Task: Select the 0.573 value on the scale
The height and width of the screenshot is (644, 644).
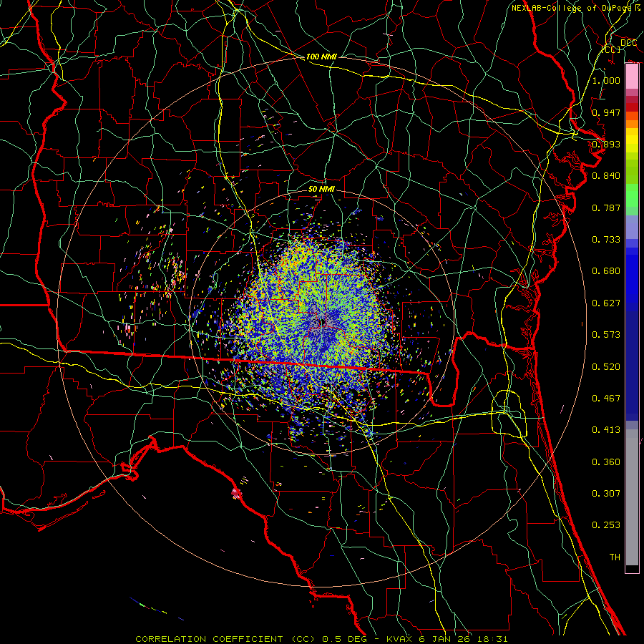Action: pos(606,335)
